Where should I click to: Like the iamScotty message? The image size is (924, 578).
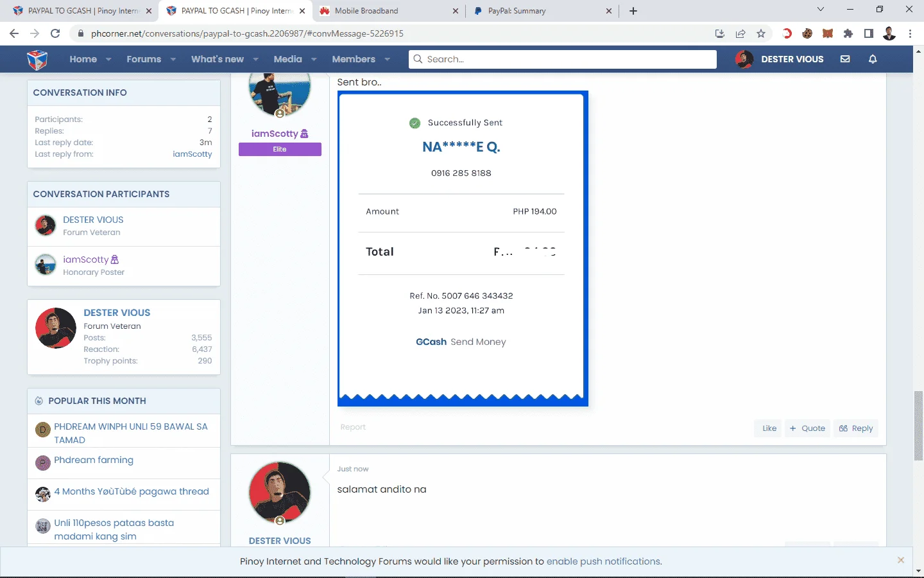(768, 428)
